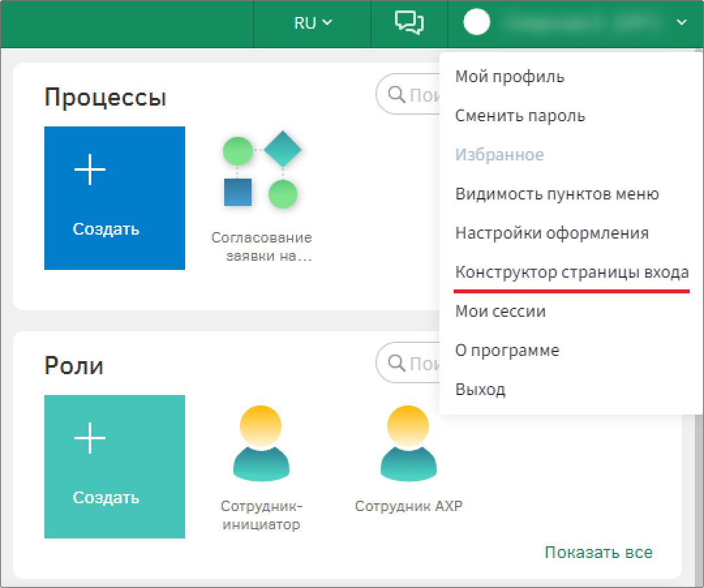Click the magnifier icon in Роли search
The width and height of the screenshot is (704, 588).
tap(396, 362)
